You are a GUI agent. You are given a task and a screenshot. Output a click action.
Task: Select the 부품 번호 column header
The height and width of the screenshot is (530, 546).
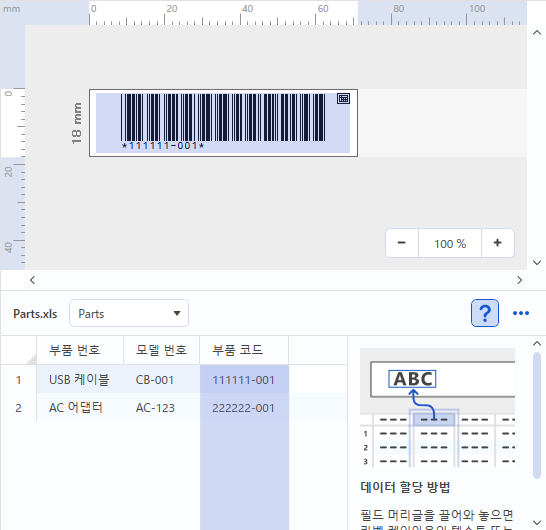80,350
